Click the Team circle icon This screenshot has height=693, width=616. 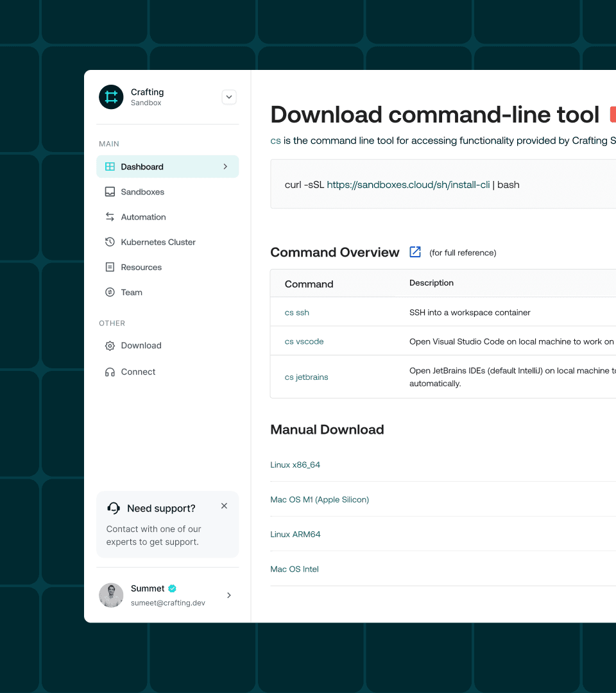coord(110,292)
